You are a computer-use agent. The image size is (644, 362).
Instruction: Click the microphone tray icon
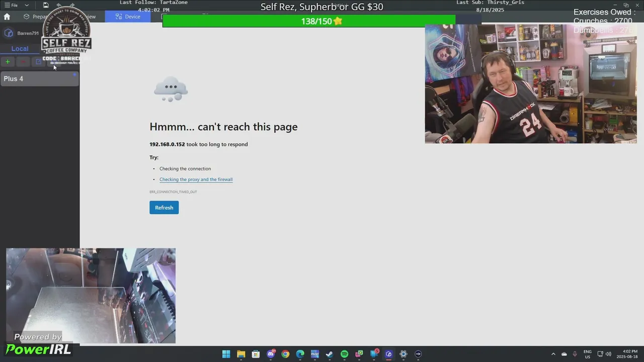[575, 354]
